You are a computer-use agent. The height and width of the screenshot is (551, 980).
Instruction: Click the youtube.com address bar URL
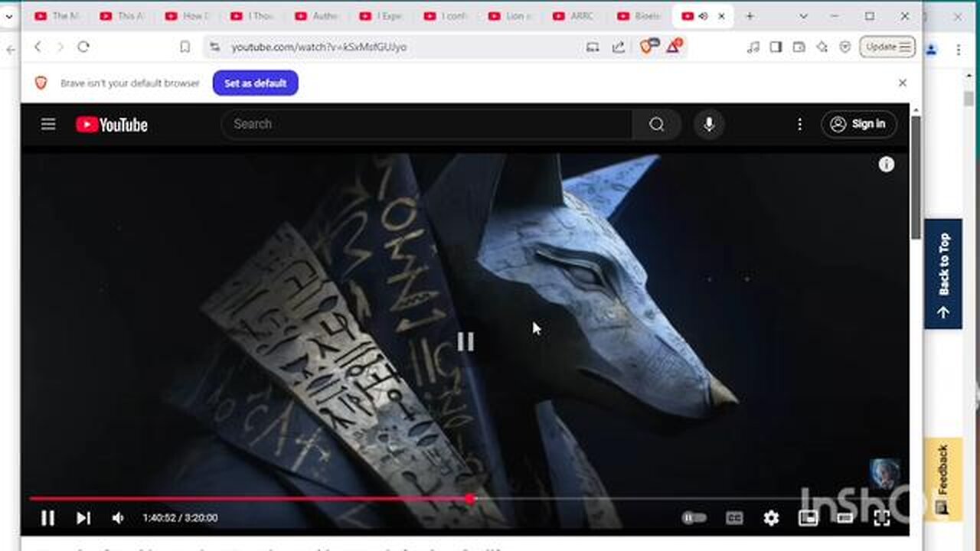(319, 47)
